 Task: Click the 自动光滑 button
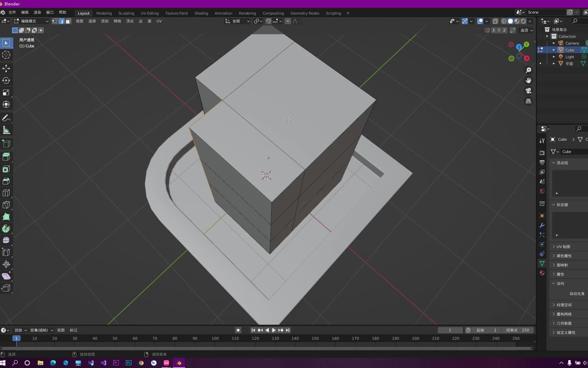coord(577,293)
